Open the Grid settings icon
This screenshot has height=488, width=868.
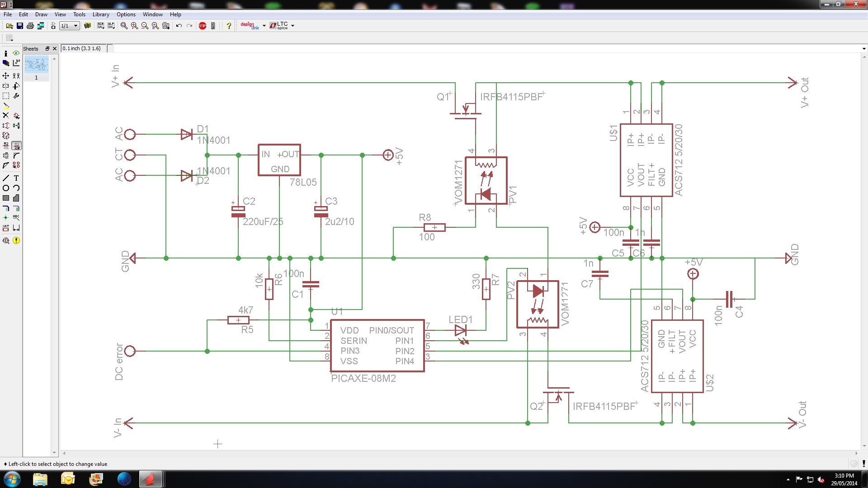(x=9, y=38)
